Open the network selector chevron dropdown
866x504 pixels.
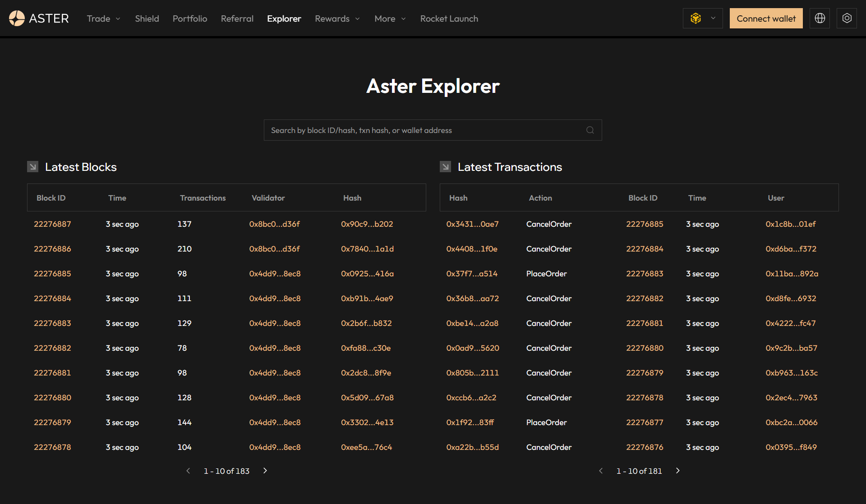coord(713,18)
